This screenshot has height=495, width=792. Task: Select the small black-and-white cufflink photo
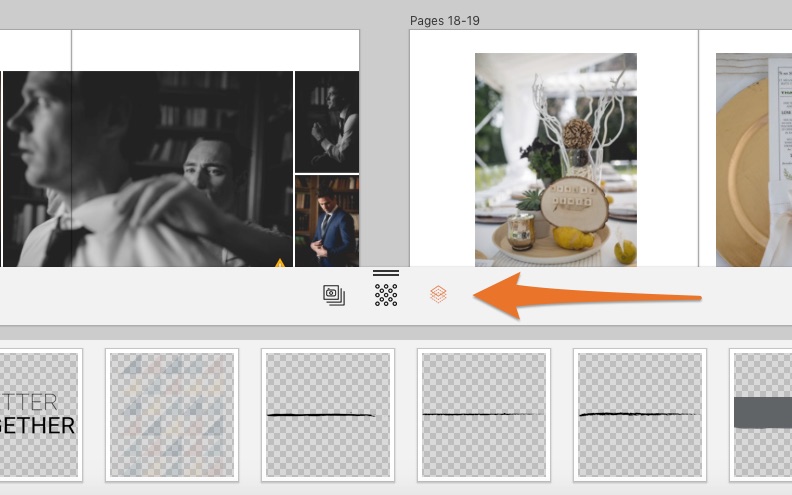(327, 122)
